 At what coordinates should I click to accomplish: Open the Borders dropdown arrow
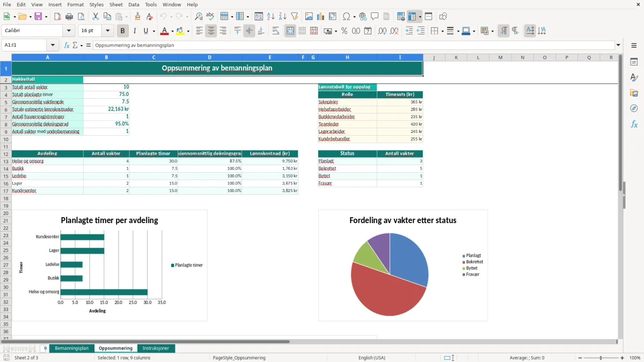442,31
